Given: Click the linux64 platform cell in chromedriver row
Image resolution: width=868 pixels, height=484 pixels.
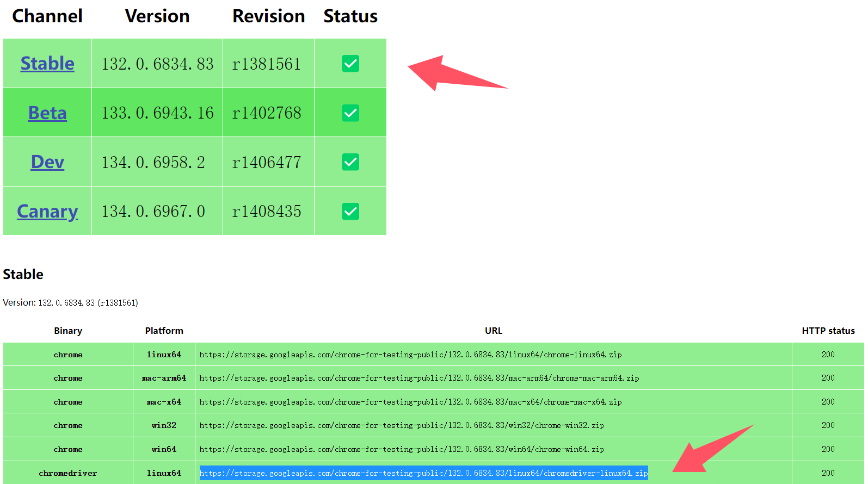Looking at the screenshot, I should pos(164,473).
